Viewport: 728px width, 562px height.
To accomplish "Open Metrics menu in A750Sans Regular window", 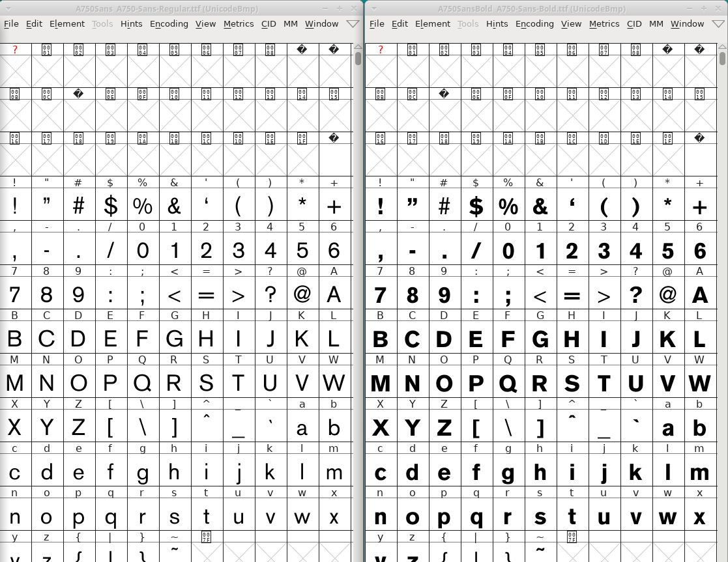I will tap(239, 23).
